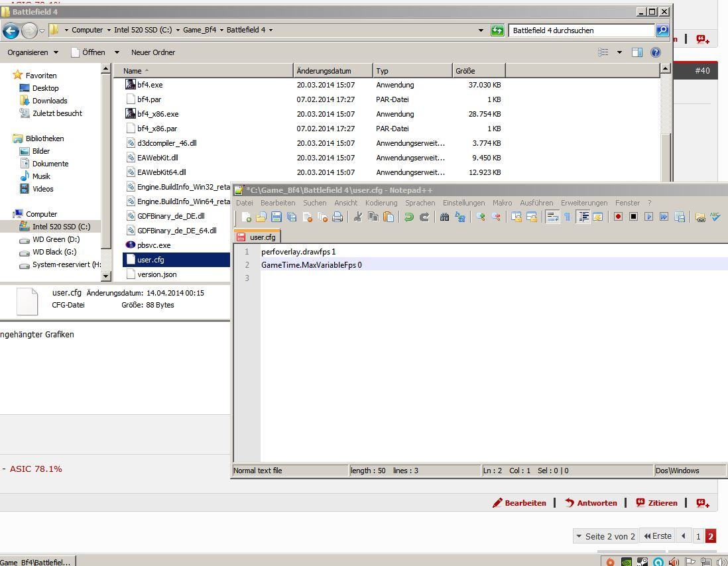728x566 pixels.
Task: Save user.cfg with the floppy disk icon
Action: click(x=276, y=217)
